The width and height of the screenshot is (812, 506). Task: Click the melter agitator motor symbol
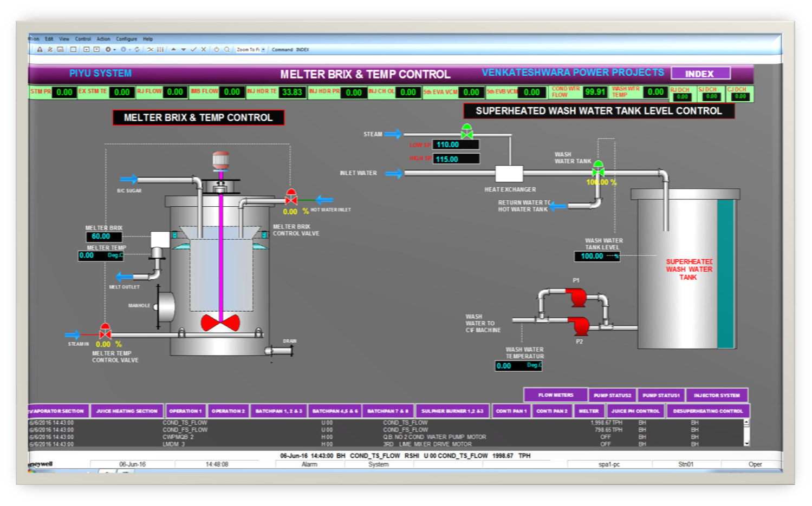click(220, 160)
